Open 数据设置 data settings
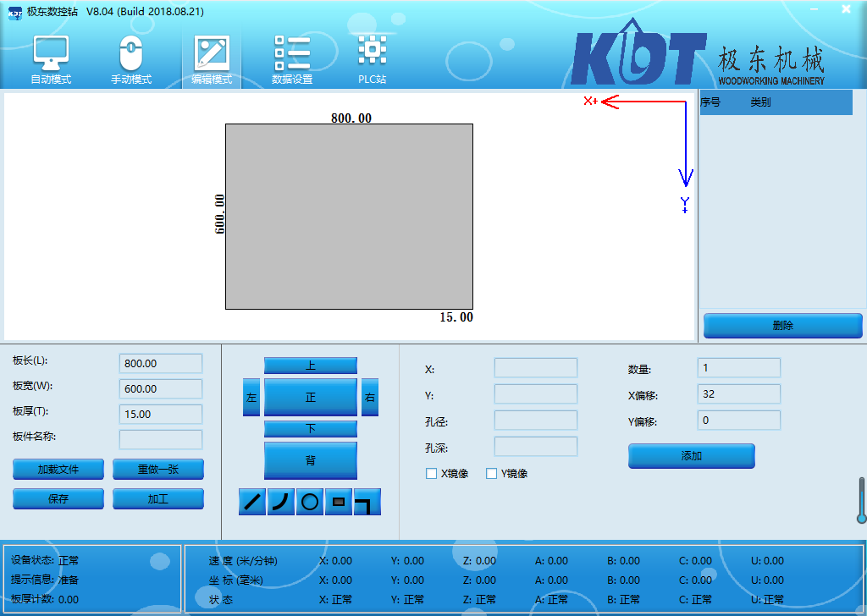Screen dimensions: 867x616 click(x=292, y=61)
